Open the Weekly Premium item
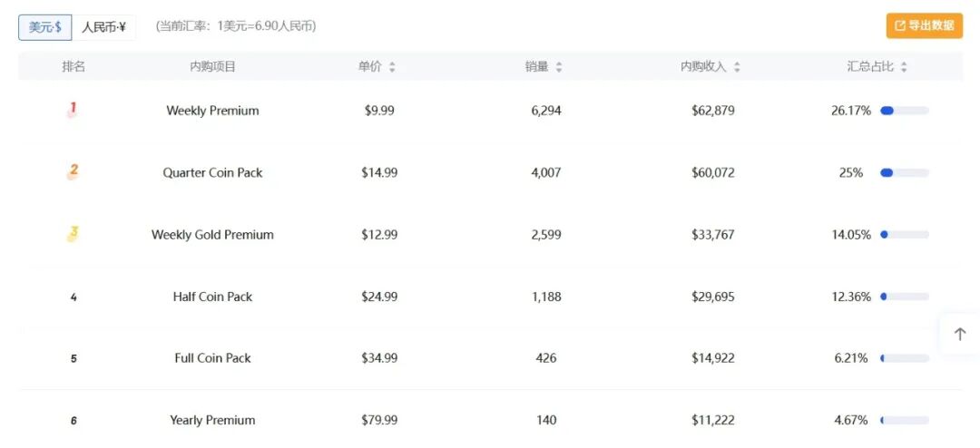Image resolution: width=980 pixels, height=448 pixels. (x=212, y=111)
